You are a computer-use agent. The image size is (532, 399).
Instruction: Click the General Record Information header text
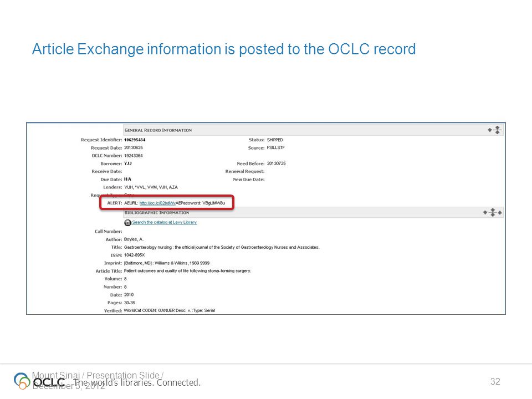click(158, 130)
